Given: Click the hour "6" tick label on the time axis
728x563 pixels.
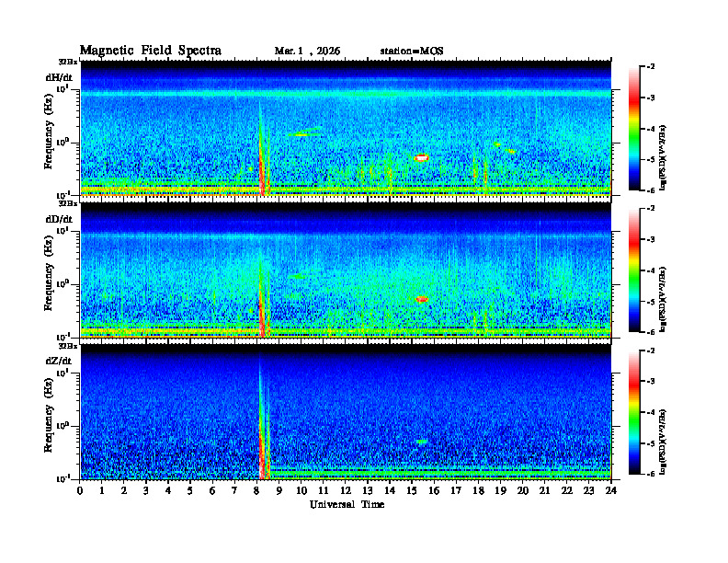Looking at the screenshot, I should pyautogui.click(x=212, y=491).
